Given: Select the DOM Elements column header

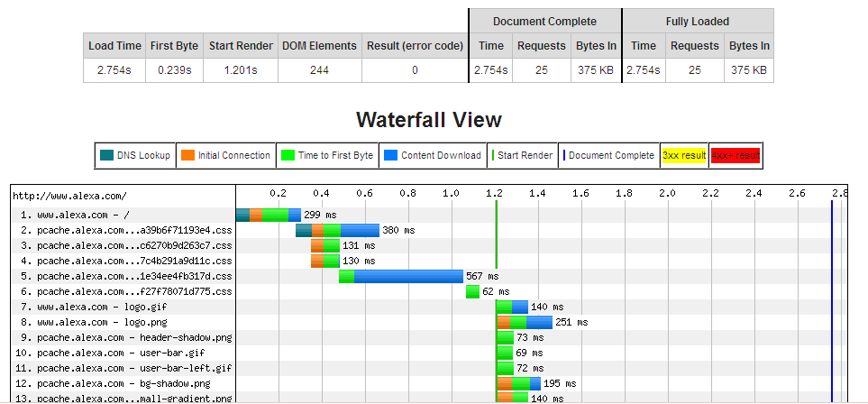Looking at the screenshot, I should click(319, 46).
